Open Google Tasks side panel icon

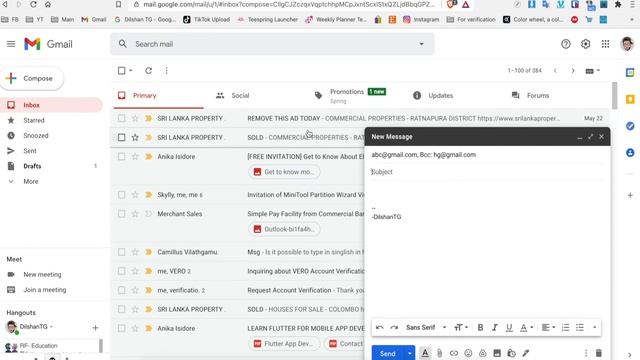click(x=630, y=126)
